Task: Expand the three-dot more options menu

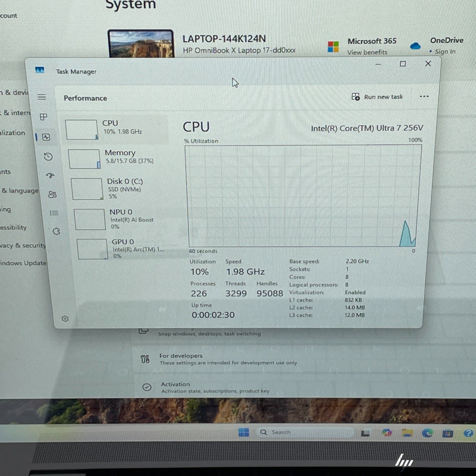Action: (424, 96)
